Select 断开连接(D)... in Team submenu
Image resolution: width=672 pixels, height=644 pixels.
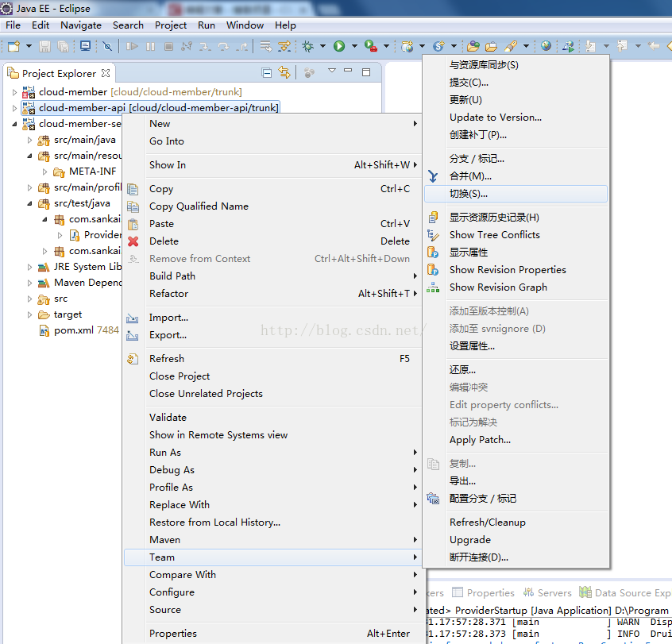coord(516,557)
